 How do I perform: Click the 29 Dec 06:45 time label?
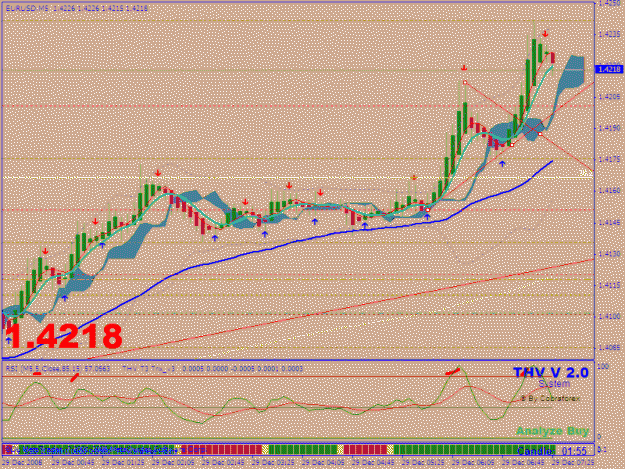click(x=523, y=463)
